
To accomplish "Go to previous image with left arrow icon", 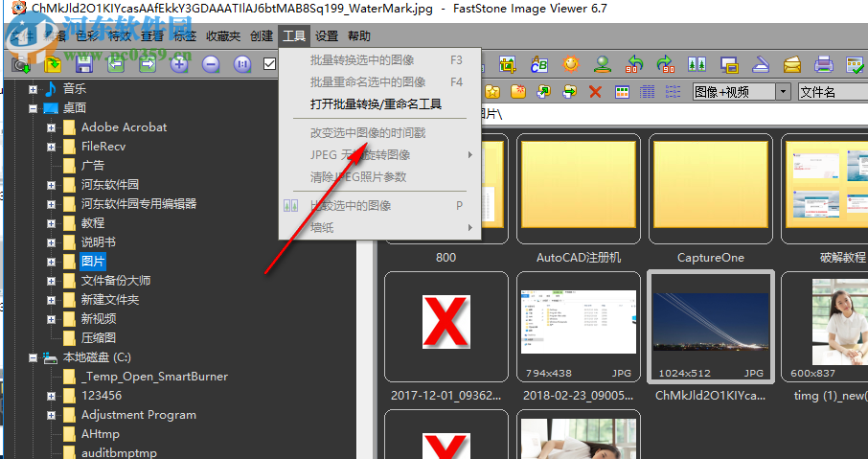I will [116, 64].
